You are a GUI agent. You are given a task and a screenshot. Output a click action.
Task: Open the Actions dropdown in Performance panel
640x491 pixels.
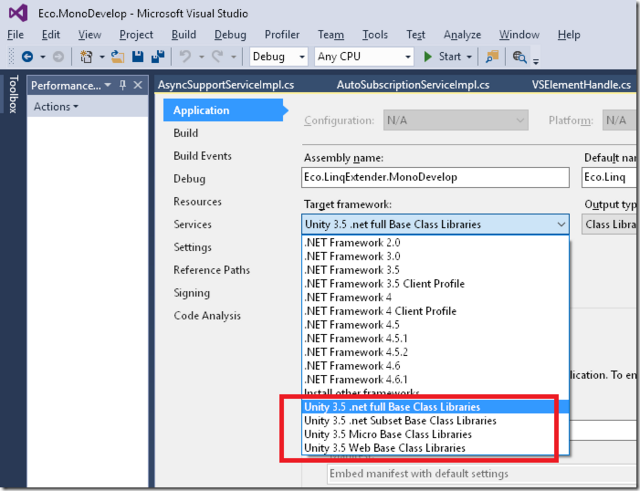pos(56,107)
